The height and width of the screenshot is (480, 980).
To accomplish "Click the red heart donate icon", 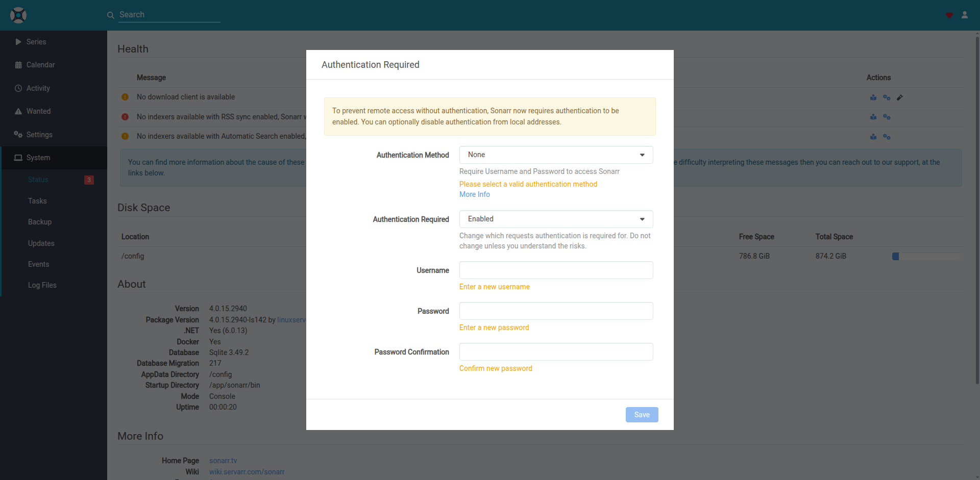I will (949, 15).
